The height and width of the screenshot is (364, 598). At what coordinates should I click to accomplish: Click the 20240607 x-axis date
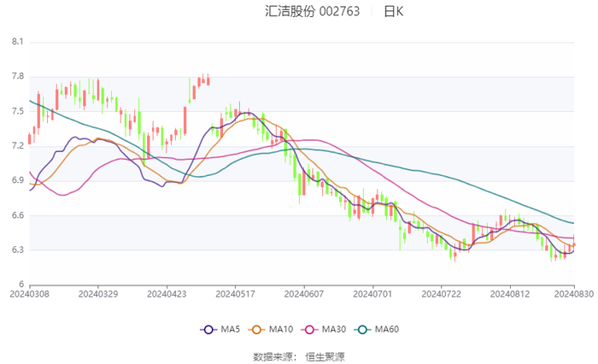point(303,295)
